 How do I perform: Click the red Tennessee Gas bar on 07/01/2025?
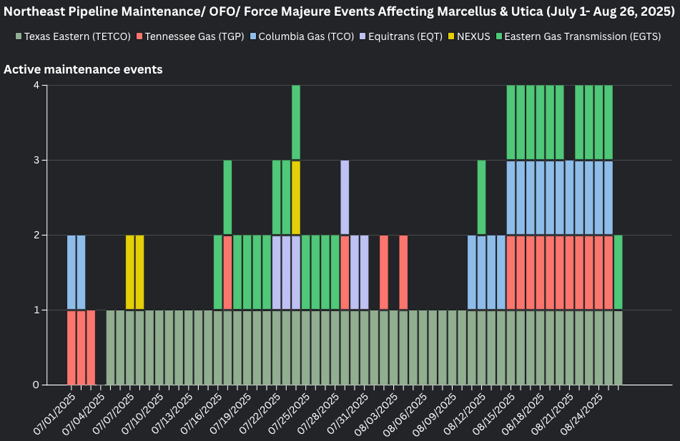71,347
